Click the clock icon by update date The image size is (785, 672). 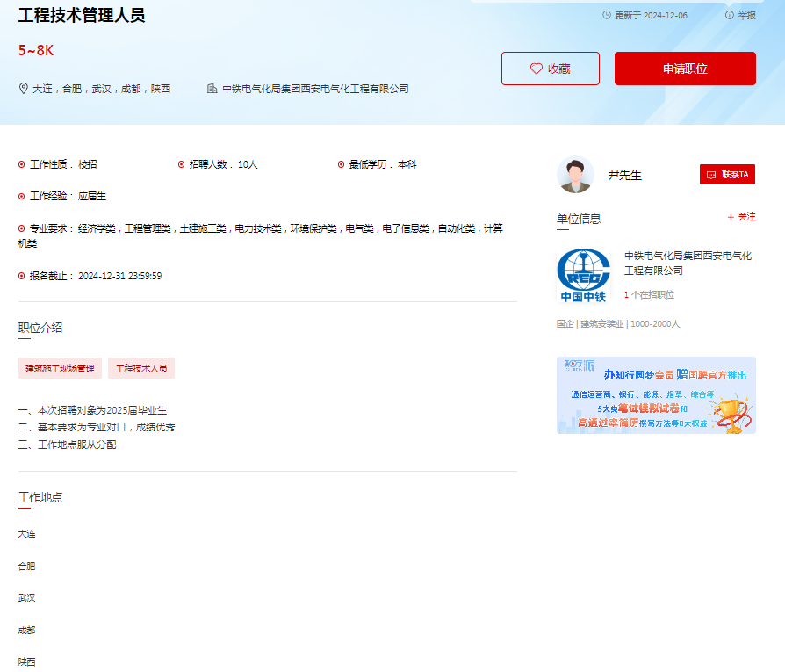607,15
